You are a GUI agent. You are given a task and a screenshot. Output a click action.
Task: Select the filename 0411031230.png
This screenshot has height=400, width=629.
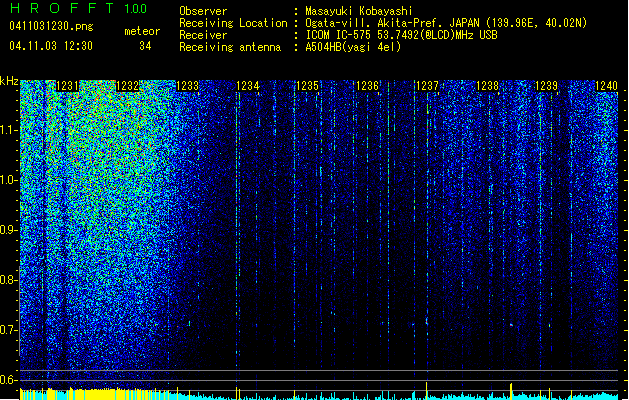(x=51, y=26)
